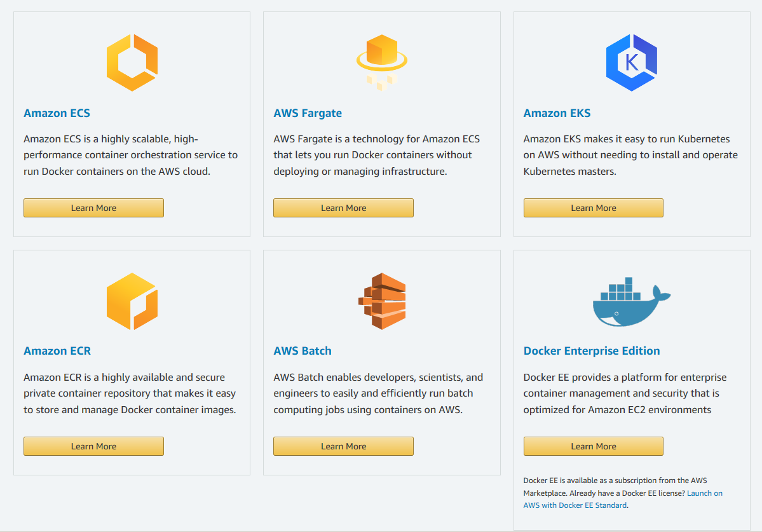The height and width of the screenshot is (532, 762).
Task: Click the Amazon ECR orange icon
Action: pyautogui.click(x=132, y=301)
